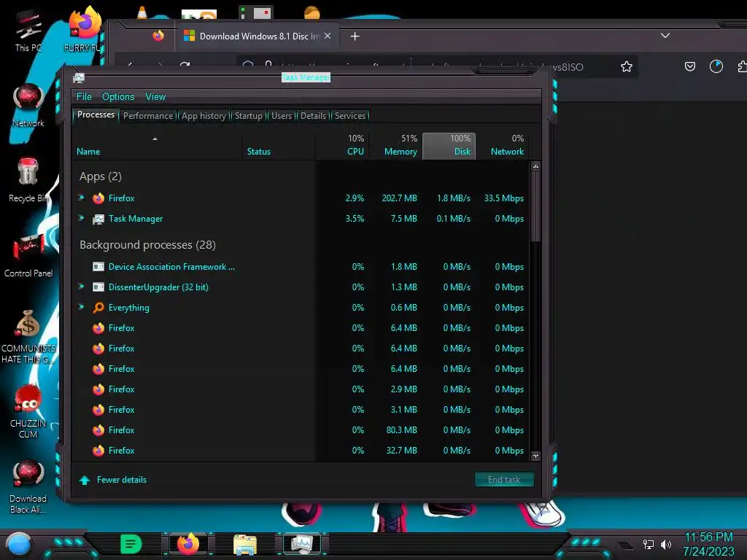Image resolution: width=747 pixels, height=560 pixels.
Task: Click the process list scrollbar down arrow
Action: (x=536, y=456)
